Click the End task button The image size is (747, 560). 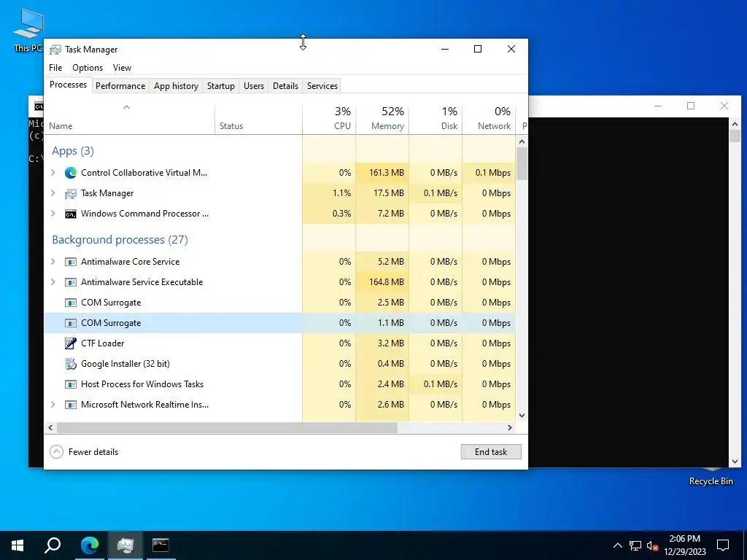[x=491, y=452]
